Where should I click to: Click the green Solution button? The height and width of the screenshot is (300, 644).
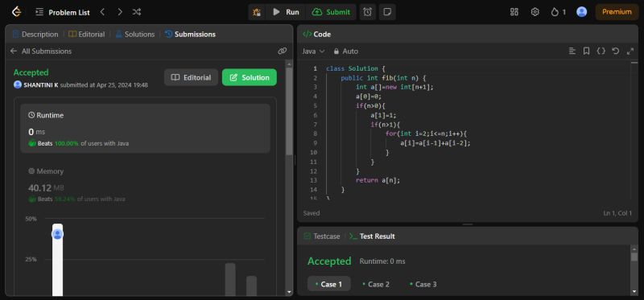pyautogui.click(x=250, y=77)
